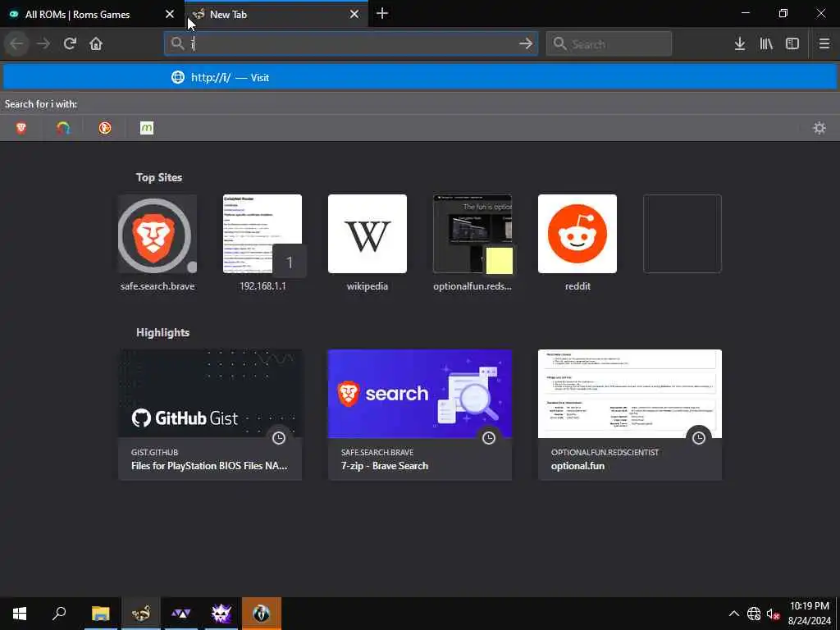Search with the multicolor ring engine icon
Image resolution: width=840 pixels, height=630 pixels.
(63, 128)
